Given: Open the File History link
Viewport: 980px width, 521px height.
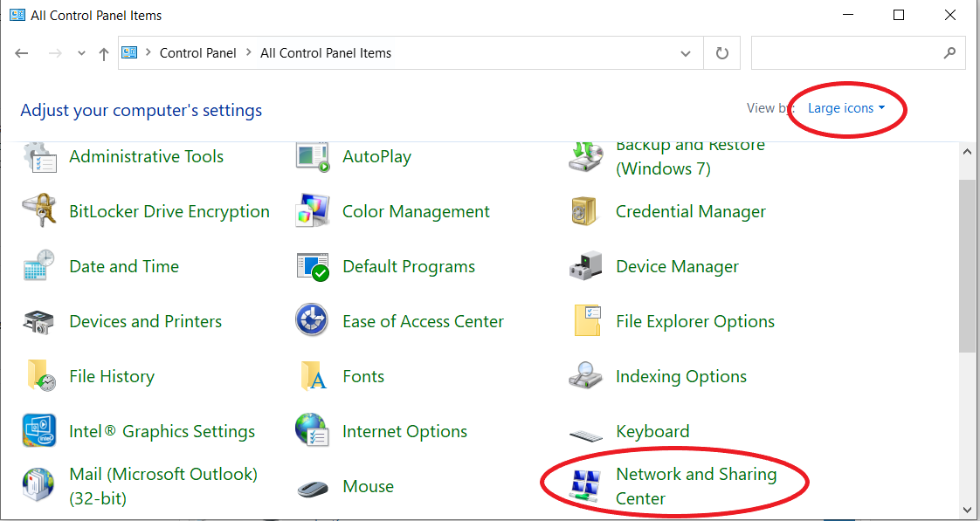Looking at the screenshot, I should (112, 376).
